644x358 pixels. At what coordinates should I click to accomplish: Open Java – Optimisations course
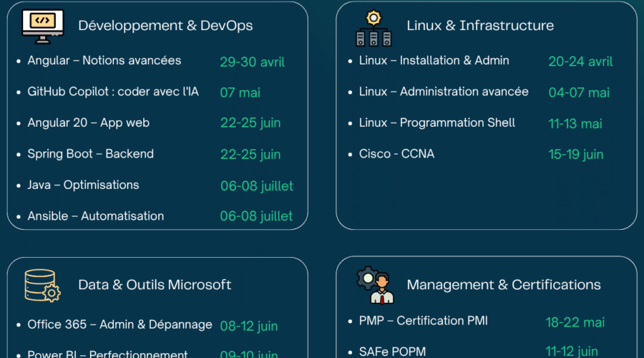[84, 185]
